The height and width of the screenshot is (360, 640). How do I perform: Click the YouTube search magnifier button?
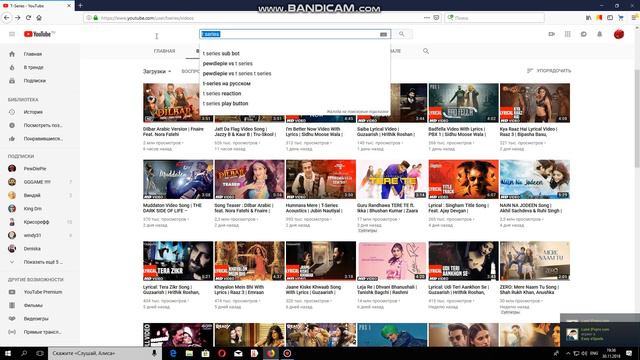(x=402, y=34)
